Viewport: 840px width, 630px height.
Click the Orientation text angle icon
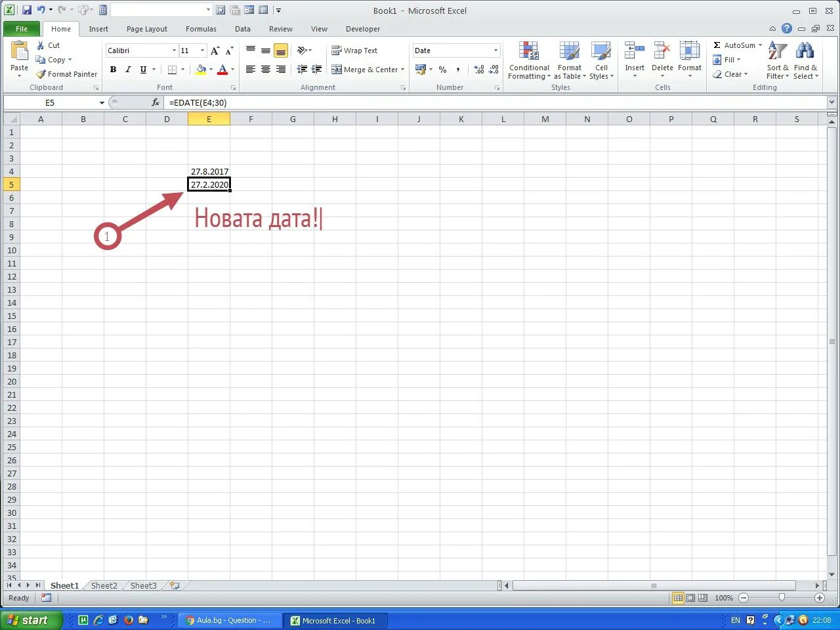point(302,51)
